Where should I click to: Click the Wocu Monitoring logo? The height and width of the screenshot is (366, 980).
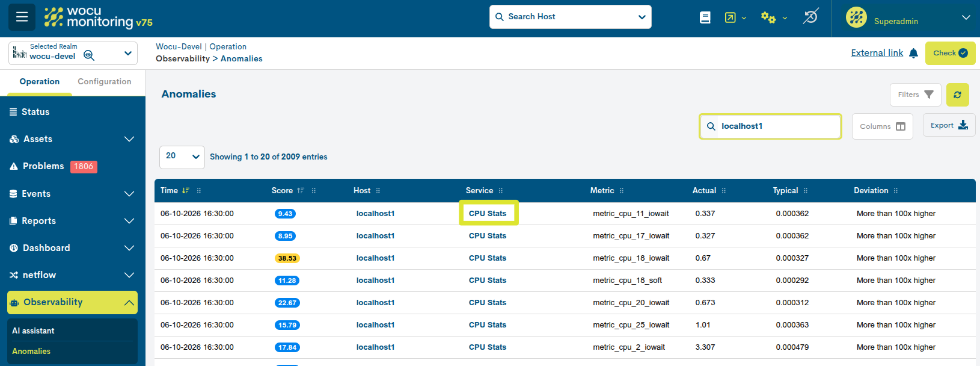[99, 17]
